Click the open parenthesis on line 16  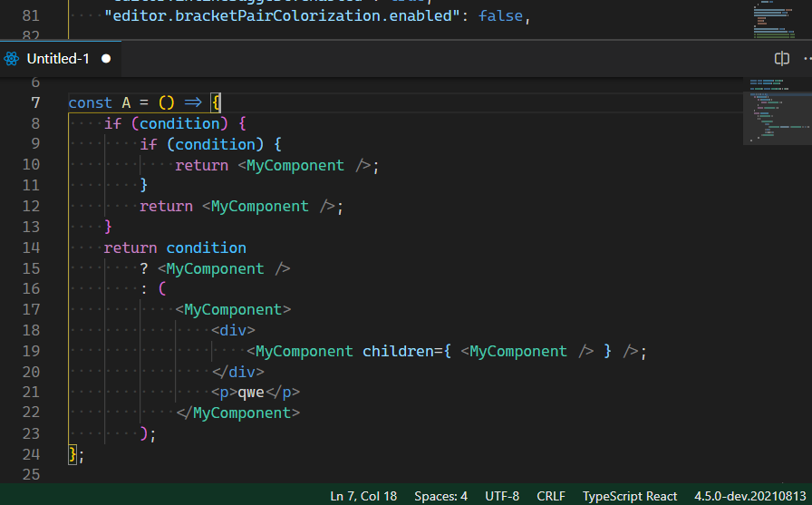[x=162, y=288]
